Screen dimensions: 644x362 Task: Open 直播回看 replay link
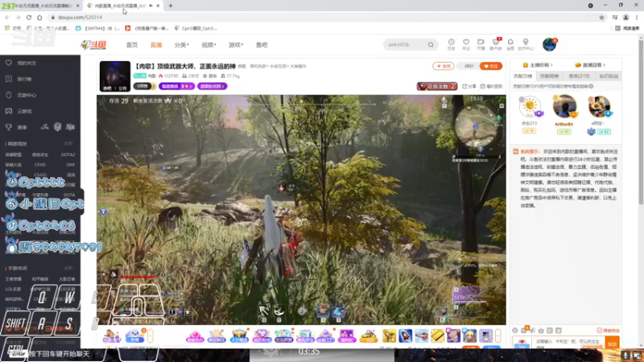[x=590, y=65]
